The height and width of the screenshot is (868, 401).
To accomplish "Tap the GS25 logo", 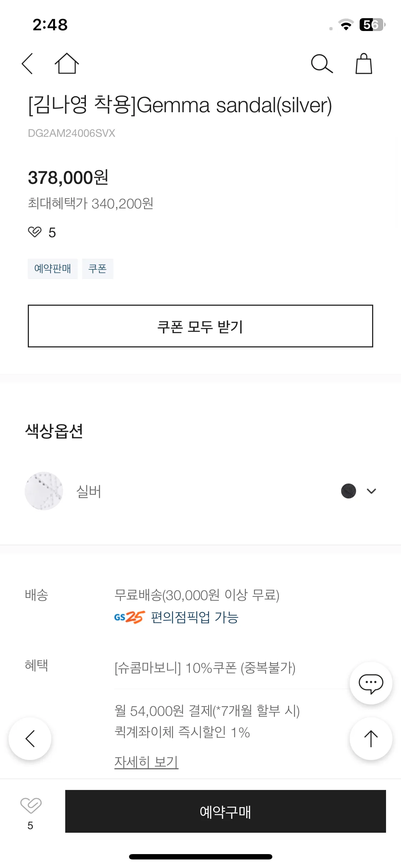I will point(129,617).
